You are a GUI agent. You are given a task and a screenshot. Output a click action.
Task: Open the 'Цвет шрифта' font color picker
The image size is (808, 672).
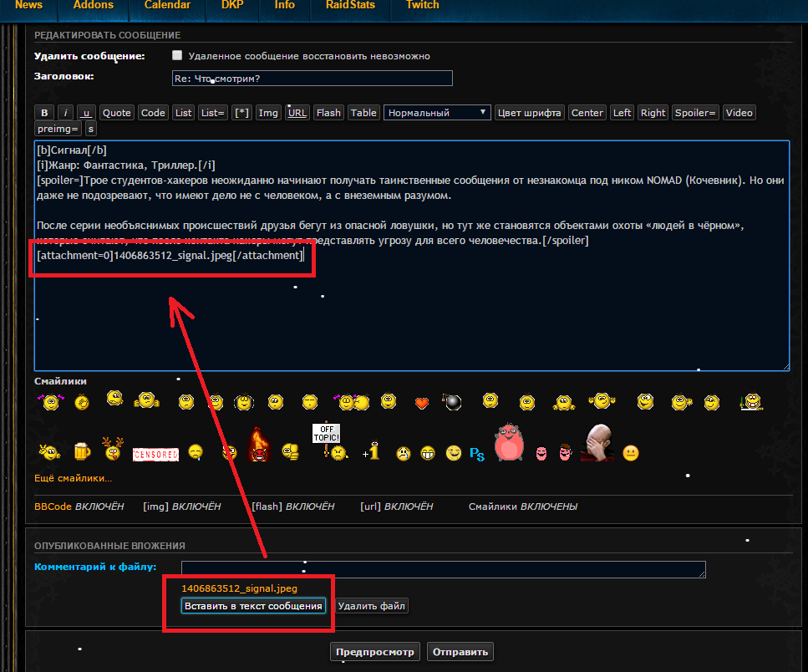[530, 113]
